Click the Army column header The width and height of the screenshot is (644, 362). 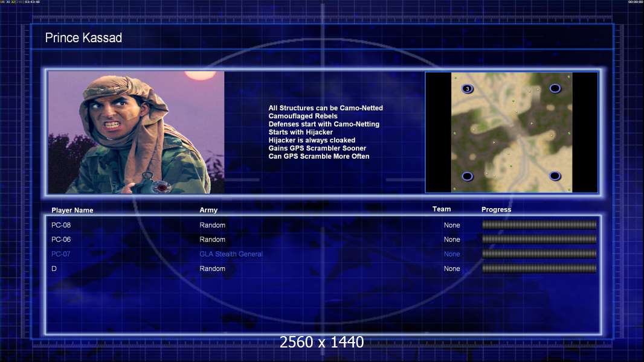point(208,210)
